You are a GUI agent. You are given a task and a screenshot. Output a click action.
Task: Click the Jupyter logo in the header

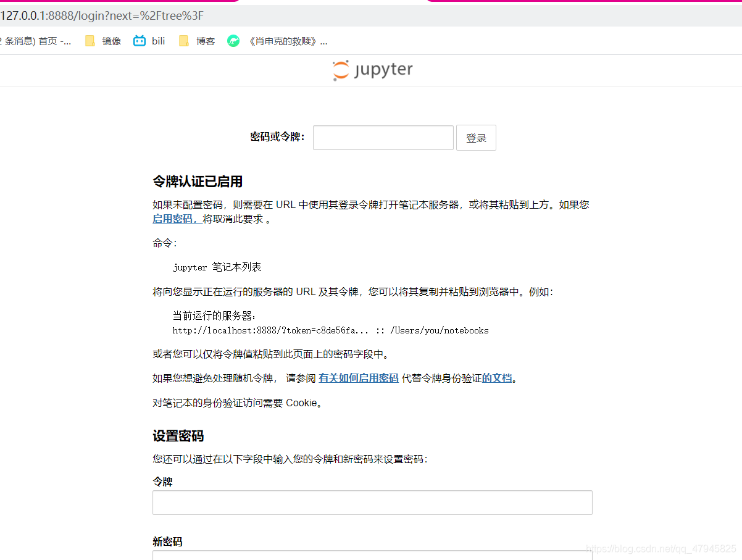point(372,70)
